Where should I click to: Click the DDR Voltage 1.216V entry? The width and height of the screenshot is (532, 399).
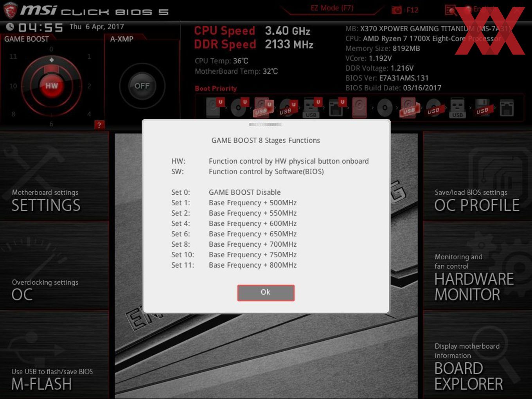click(379, 68)
